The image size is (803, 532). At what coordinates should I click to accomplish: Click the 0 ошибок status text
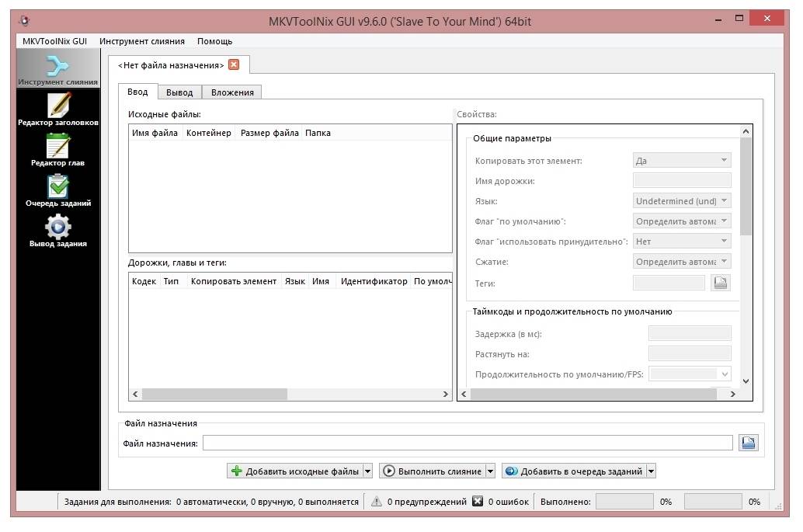pos(509,502)
